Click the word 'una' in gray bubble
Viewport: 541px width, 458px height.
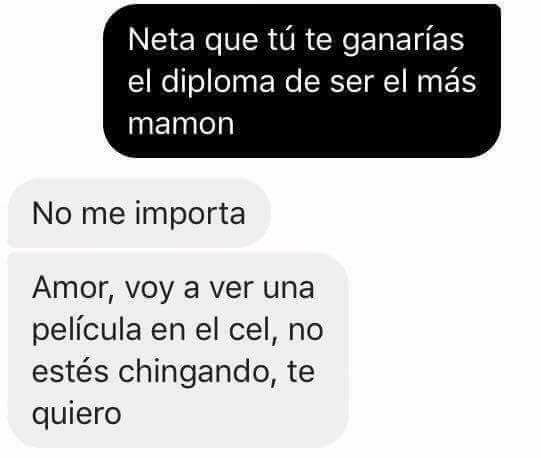(289, 289)
